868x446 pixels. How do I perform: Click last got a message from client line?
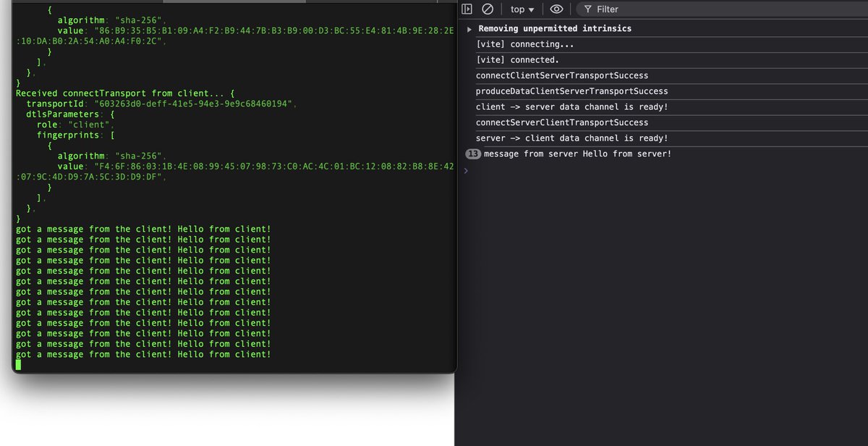tap(143, 354)
